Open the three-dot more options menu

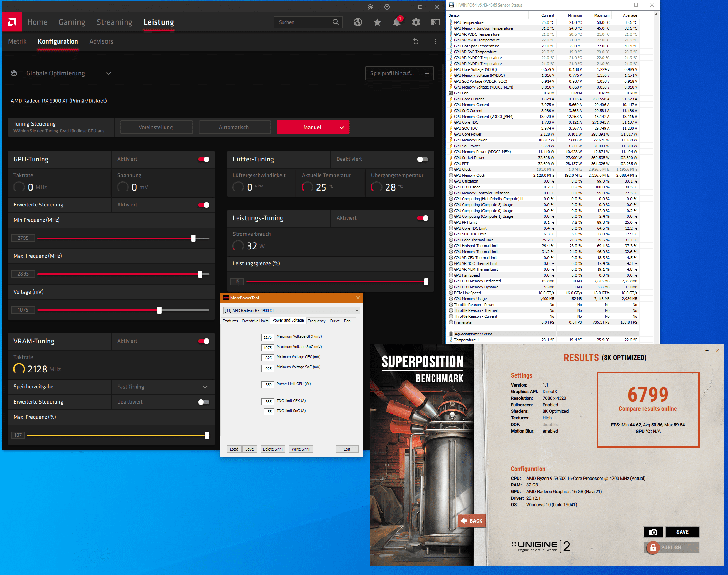[435, 41]
